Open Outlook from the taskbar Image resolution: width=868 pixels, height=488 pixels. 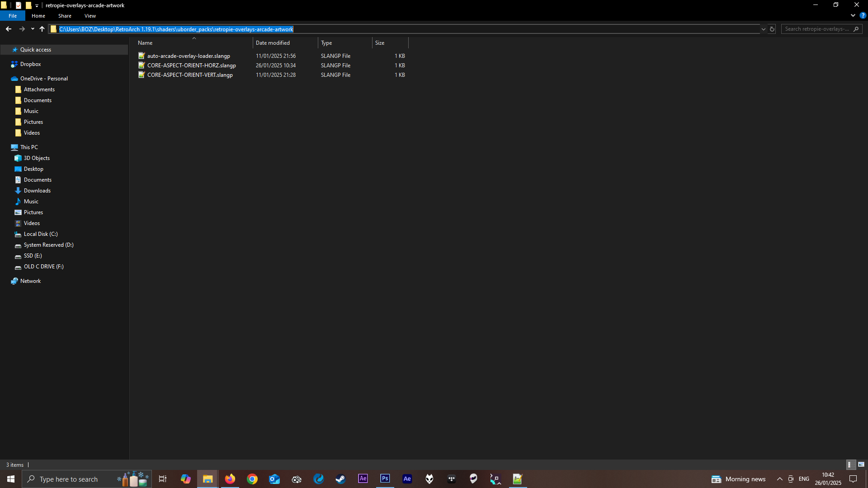point(274,479)
